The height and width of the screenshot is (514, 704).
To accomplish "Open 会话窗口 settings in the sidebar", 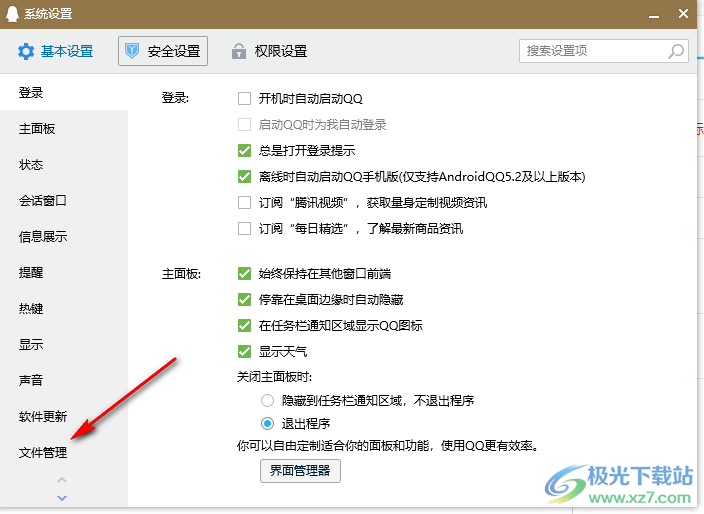I will pyautogui.click(x=64, y=201).
